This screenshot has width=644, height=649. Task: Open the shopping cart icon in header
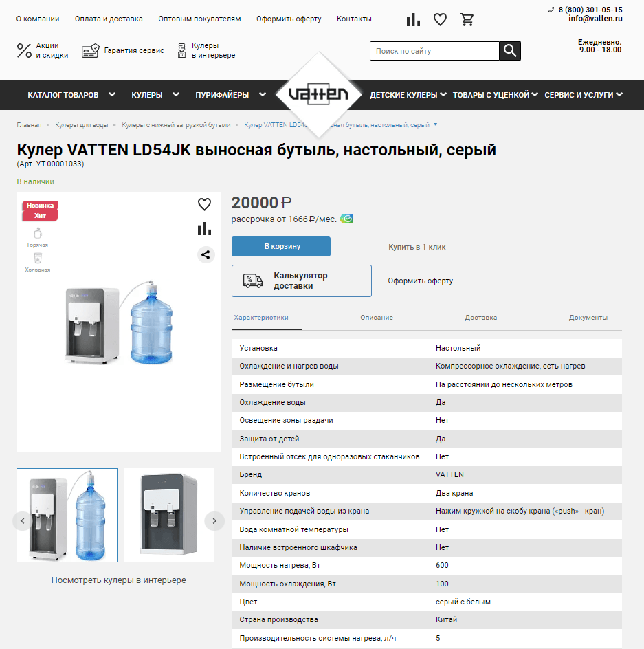tap(467, 19)
